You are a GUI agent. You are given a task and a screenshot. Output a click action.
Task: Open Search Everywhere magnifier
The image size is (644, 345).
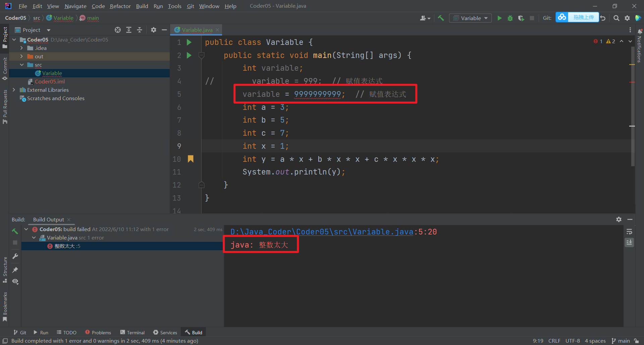coord(616,18)
